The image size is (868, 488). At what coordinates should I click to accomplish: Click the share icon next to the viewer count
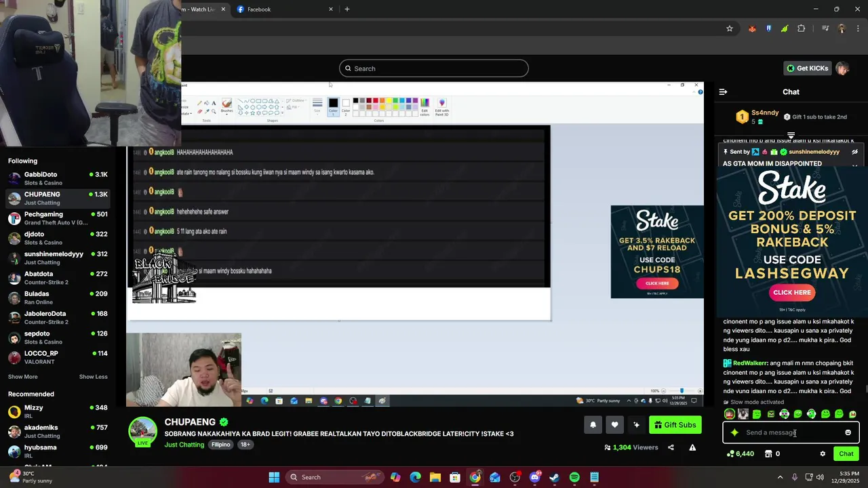point(671,447)
